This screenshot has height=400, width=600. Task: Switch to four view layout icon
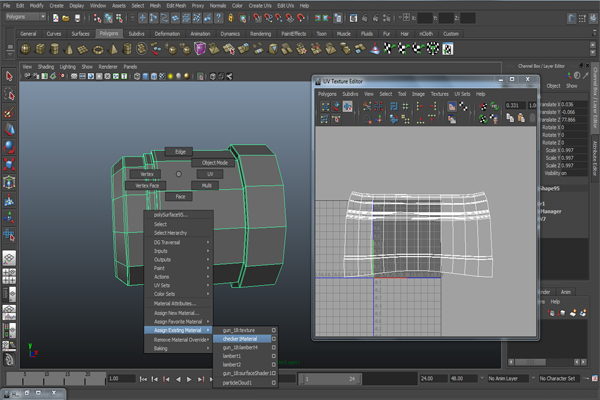click(9, 276)
